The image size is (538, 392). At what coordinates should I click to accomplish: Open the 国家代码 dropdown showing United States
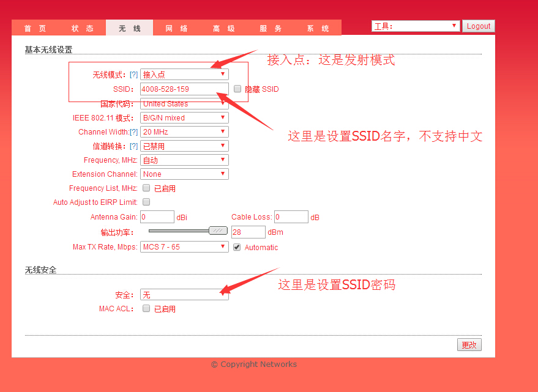(x=184, y=103)
